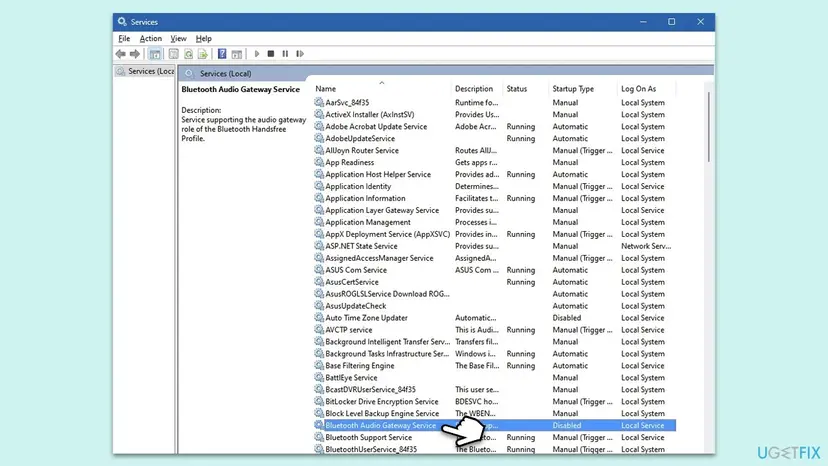This screenshot has height=466, width=828.
Task: Select ASUS Com Service
Action: pos(494,270)
